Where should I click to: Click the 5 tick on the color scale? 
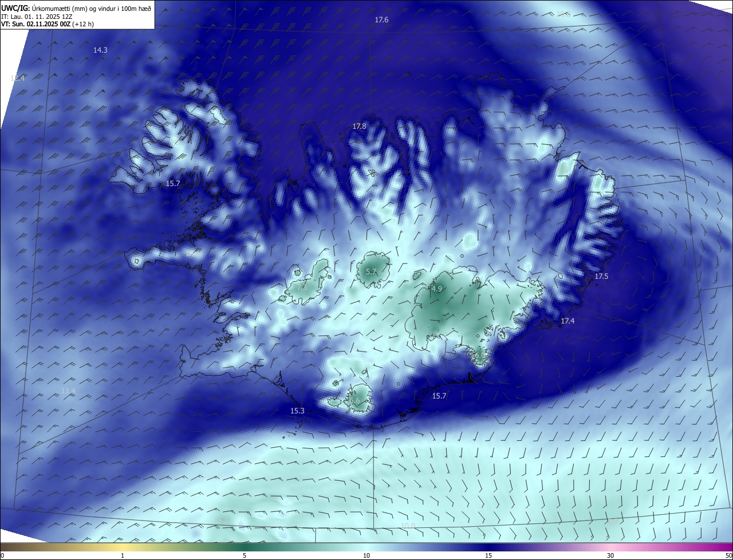pyautogui.click(x=245, y=556)
